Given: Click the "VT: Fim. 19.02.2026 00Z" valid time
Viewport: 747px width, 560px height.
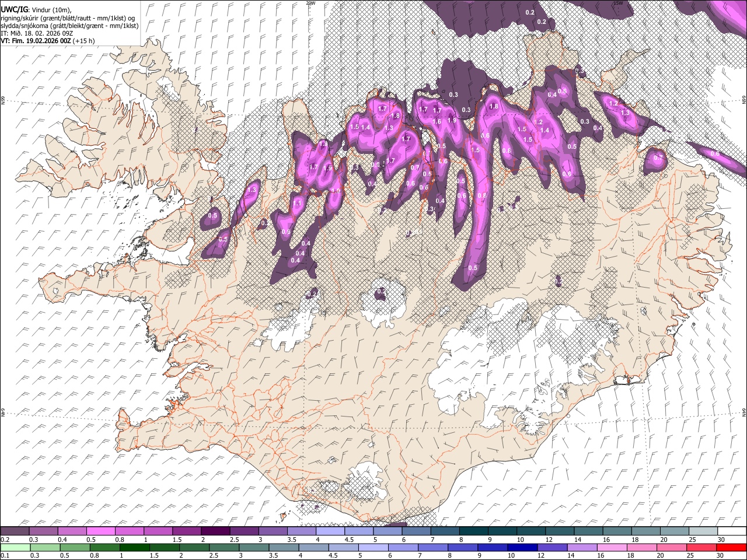Looking at the screenshot, I should [x=36, y=41].
